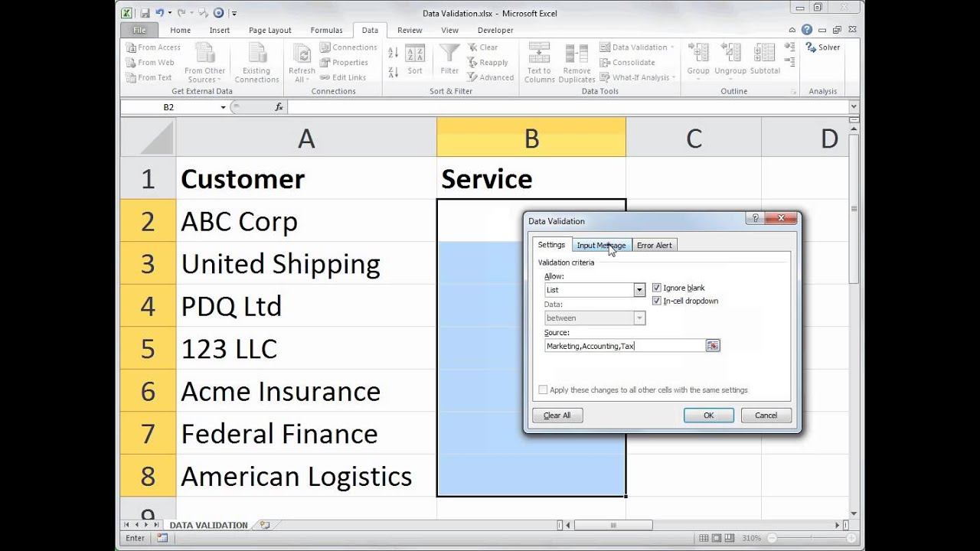Open connection Properties in the ribbon

coord(344,63)
